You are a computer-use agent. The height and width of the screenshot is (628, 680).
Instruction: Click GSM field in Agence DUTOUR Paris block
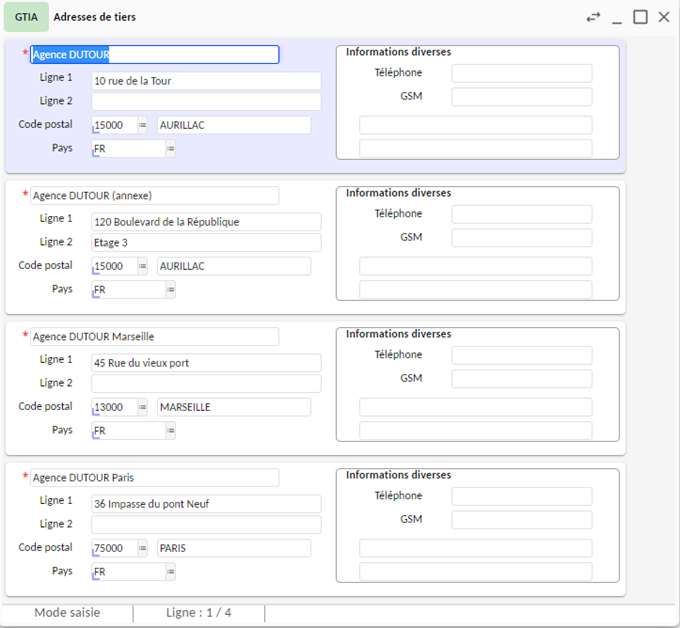tap(521, 520)
